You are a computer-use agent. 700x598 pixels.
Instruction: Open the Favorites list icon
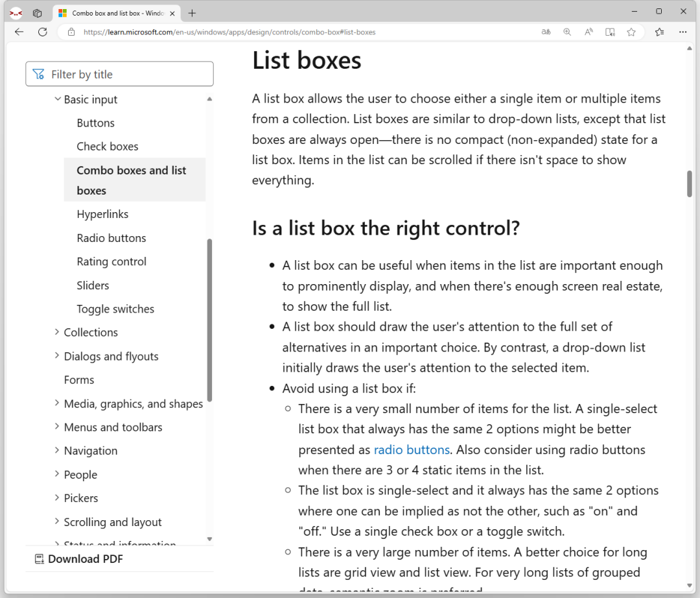tap(659, 32)
